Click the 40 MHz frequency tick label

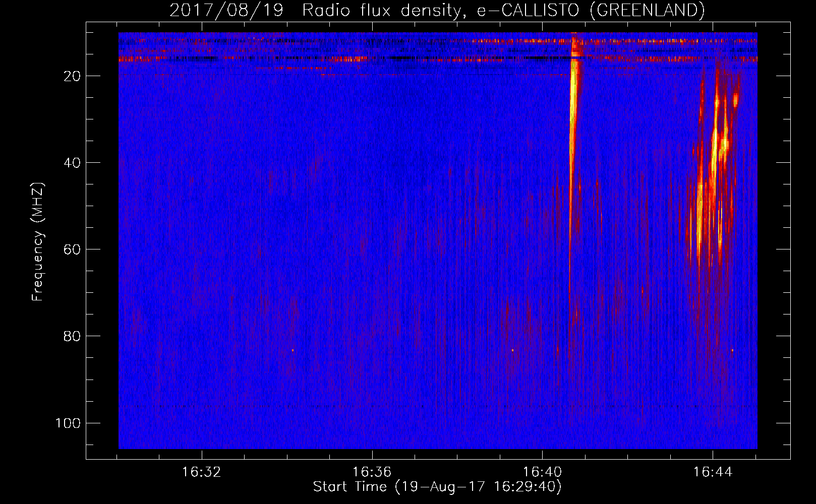[72, 163]
